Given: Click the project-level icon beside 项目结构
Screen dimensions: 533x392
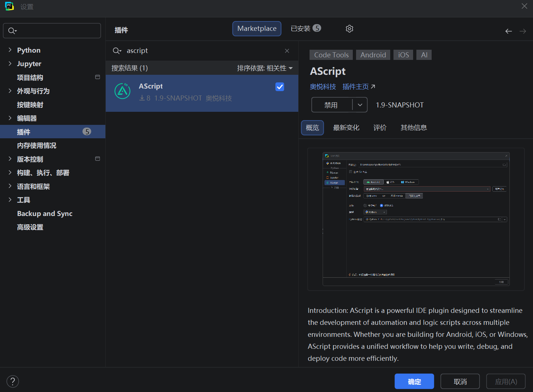Looking at the screenshot, I should (97, 77).
